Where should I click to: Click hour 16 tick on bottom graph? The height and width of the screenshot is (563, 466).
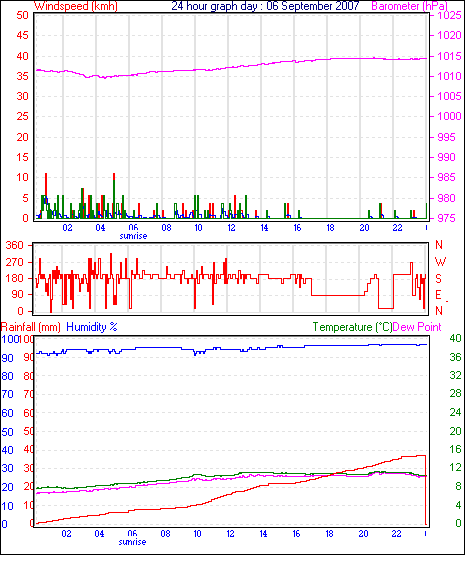coord(296,534)
